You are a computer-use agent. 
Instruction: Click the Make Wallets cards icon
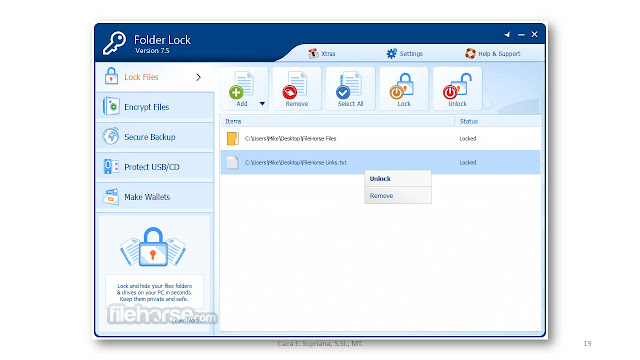click(111, 196)
